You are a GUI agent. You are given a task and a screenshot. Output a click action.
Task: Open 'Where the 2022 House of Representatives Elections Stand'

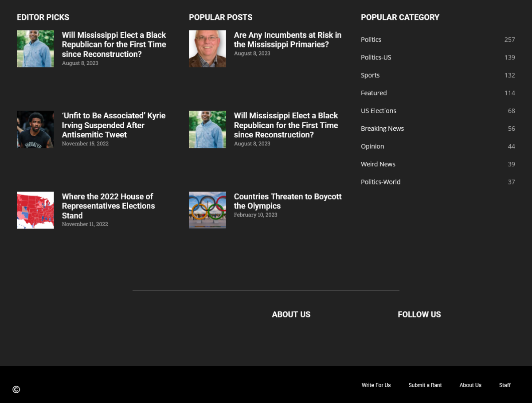108,206
